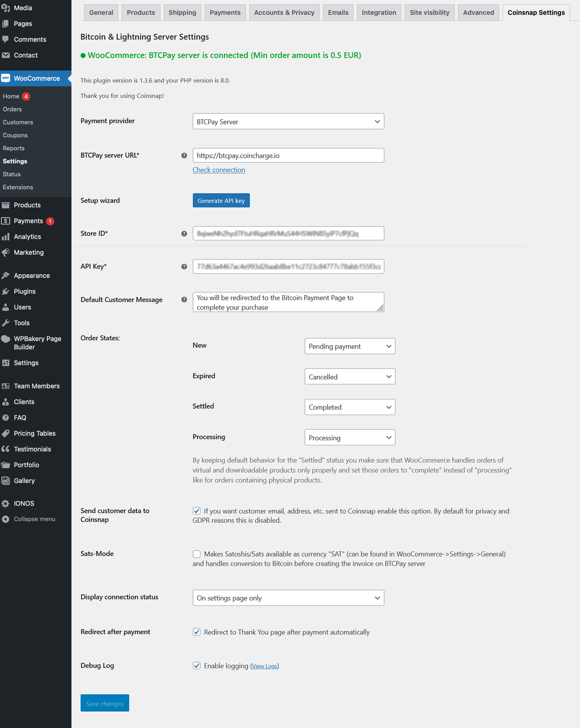Click help icon beside Default Customer Message
The width and height of the screenshot is (580, 728).
click(x=184, y=300)
